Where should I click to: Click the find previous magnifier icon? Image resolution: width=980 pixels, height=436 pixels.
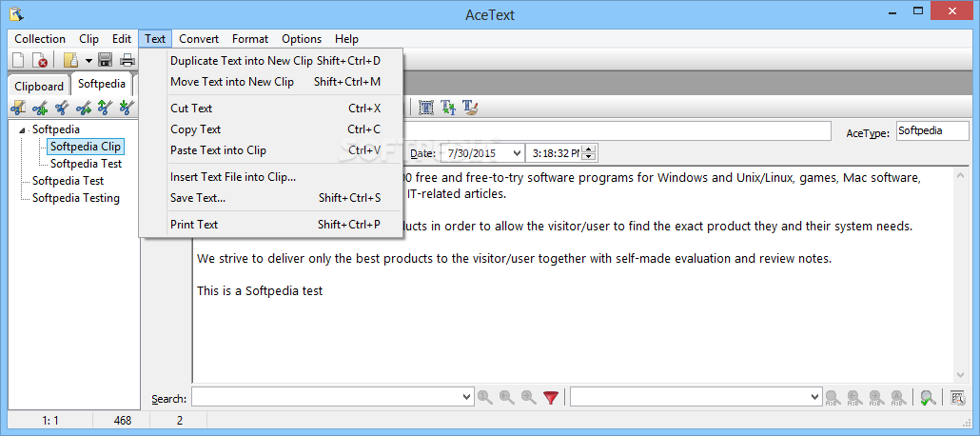(x=507, y=397)
